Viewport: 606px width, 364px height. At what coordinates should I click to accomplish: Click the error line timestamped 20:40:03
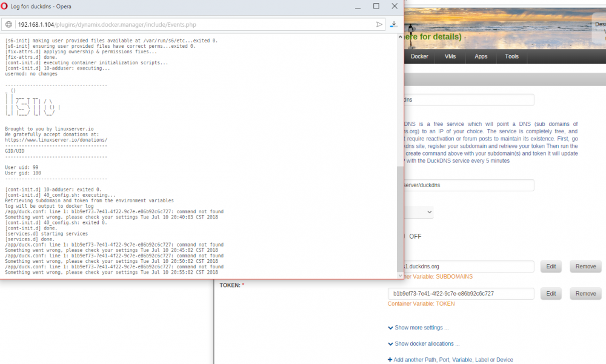[112, 217]
